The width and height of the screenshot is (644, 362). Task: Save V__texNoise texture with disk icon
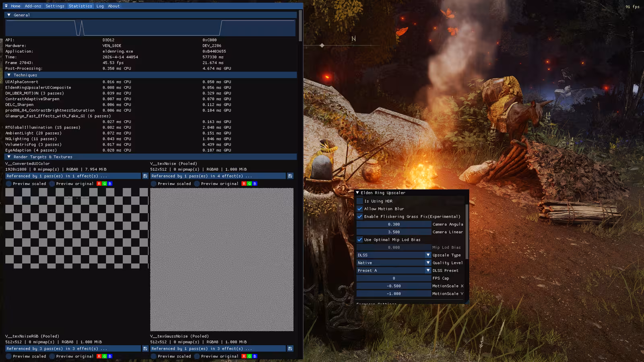(290, 176)
